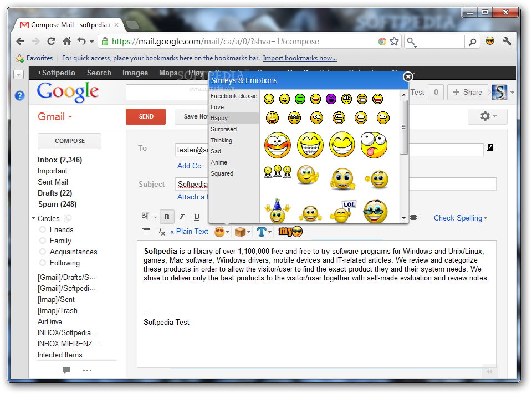Click the pop-out compose window icon
The image size is (532, 394).
(489, 147)
